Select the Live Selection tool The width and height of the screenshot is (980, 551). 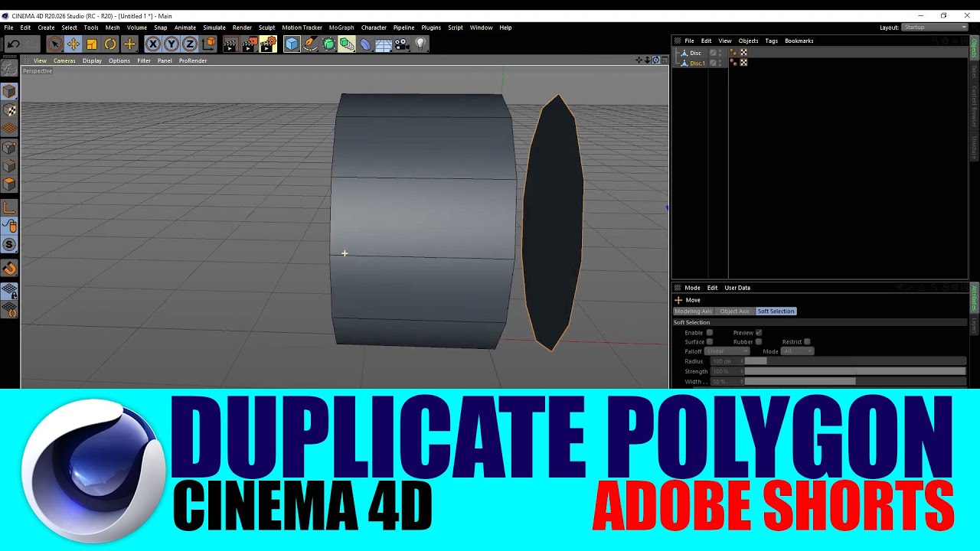coord(54,44)
